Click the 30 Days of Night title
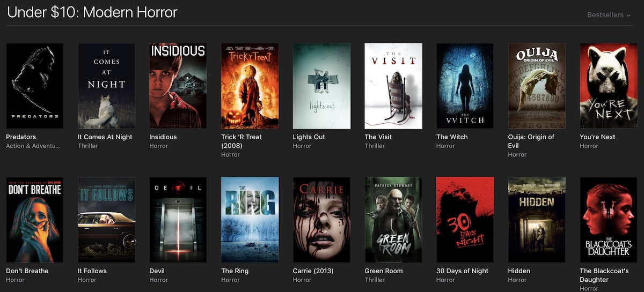Screen dimensions: 644x292 463,271
